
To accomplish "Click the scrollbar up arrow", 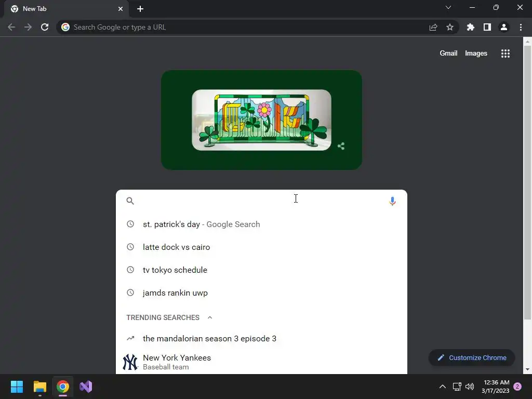I will (x=527, y=42).
